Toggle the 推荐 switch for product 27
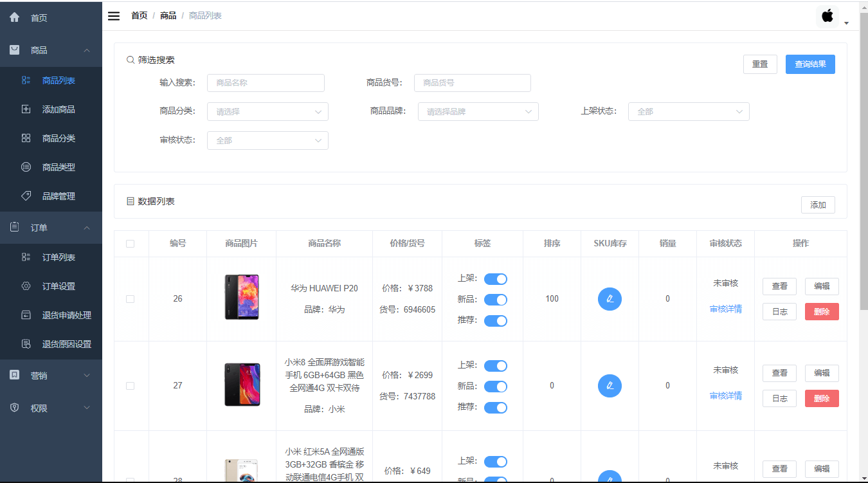Image resolution: width=868 pixels, height=483 pixels. click(x=496, y=407)
